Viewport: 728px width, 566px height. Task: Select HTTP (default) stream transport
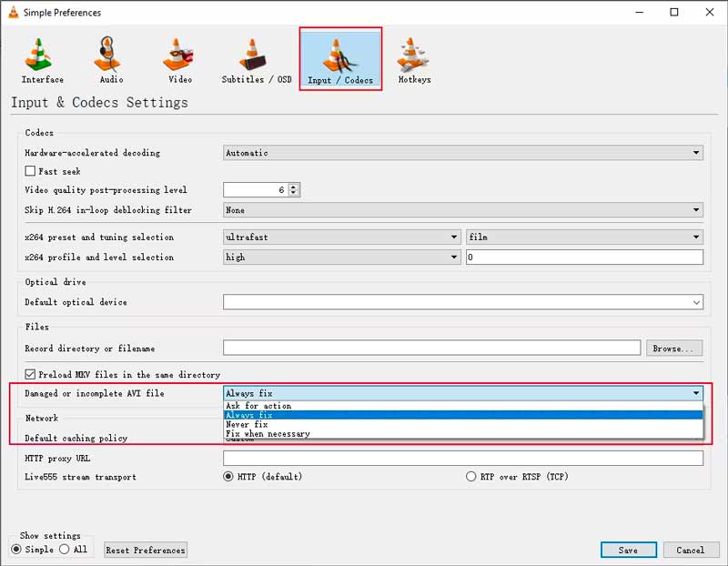click(x=228, y=477)
